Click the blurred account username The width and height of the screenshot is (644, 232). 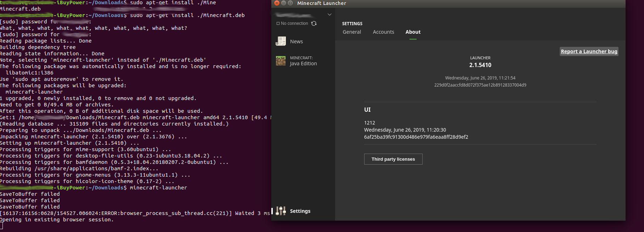(x=294, y=15)
